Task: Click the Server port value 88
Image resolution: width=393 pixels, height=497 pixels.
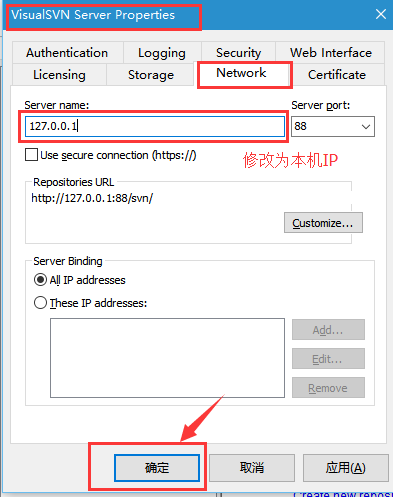Action: 300,126
